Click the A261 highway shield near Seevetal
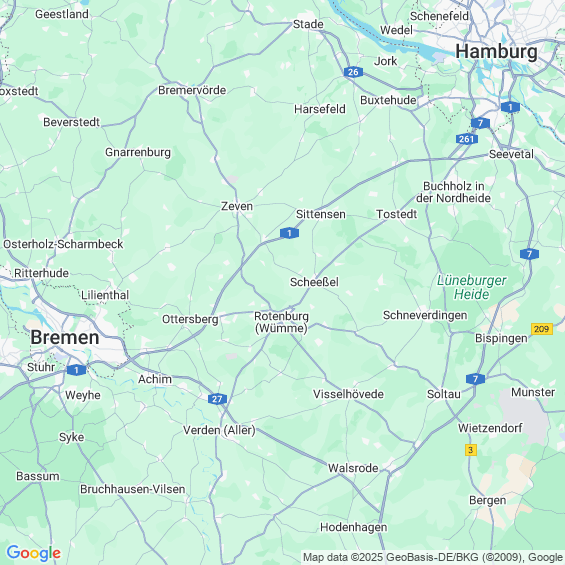This screenshot has height=565, width=565. (467, 139)
